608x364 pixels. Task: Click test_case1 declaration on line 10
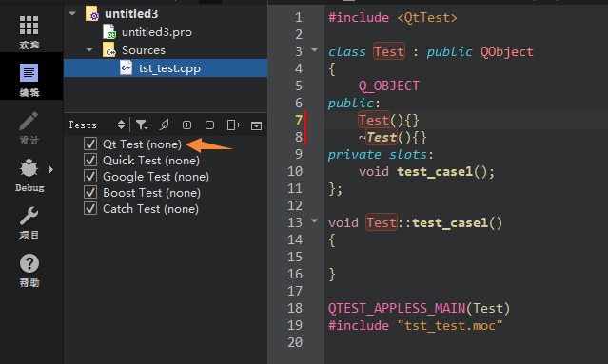(434, 171)
